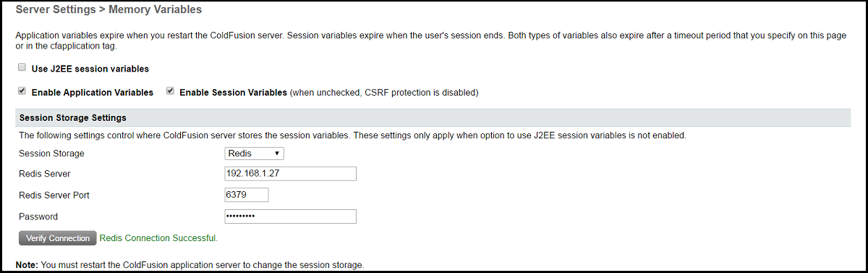The height and width of the screenshot is (273, 868).
Task: Click the Server Settings > Memory Variables heading
Action: 109,10
